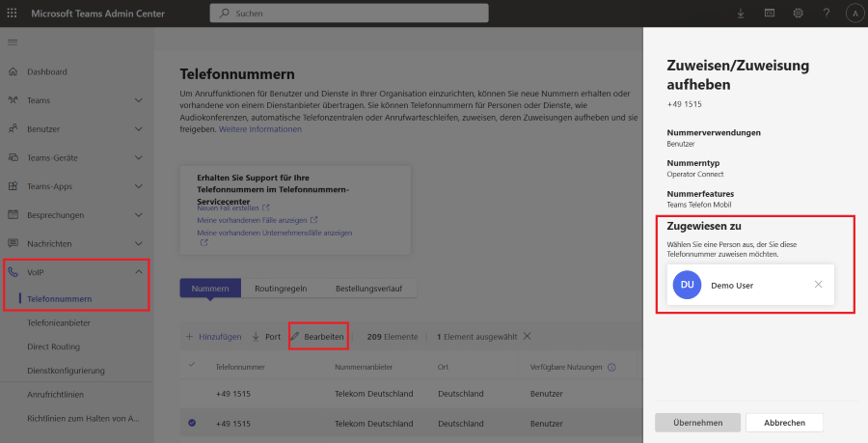The image size is (868, 443).
Task: Open Telefonieanbieter in the sidebar
Action: click(x=59, y=322)
